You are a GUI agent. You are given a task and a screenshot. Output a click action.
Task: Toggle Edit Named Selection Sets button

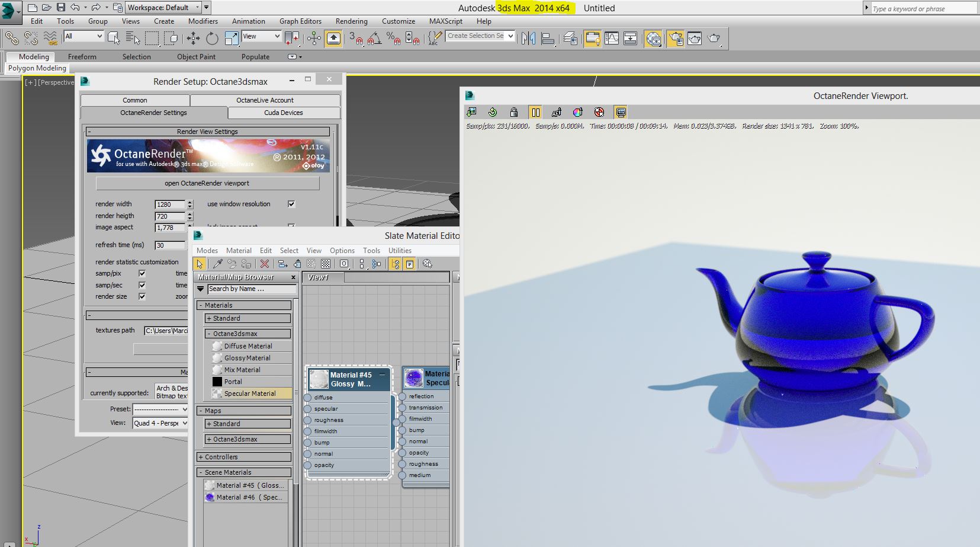click(435, 39)
